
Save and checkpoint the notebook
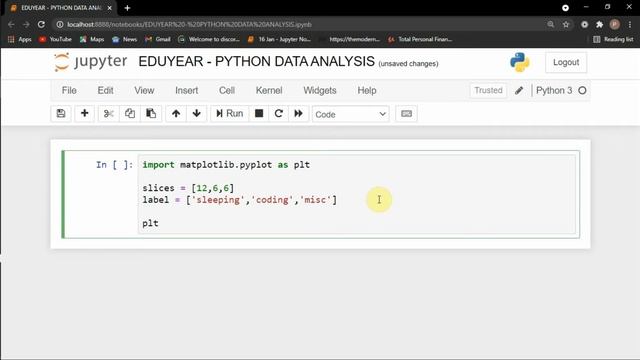pyautogui.click(x=61, y=113)
